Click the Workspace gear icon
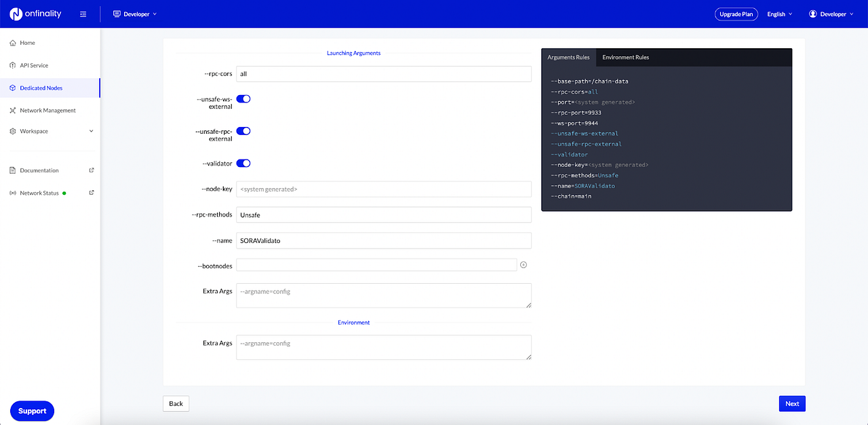This screenshot has height=425, width=868. [13, 131]
